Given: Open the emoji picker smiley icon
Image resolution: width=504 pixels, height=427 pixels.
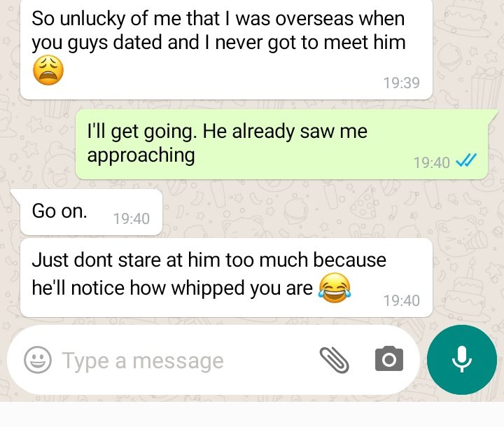Looking at the screenshot, I should coord(38,360).
